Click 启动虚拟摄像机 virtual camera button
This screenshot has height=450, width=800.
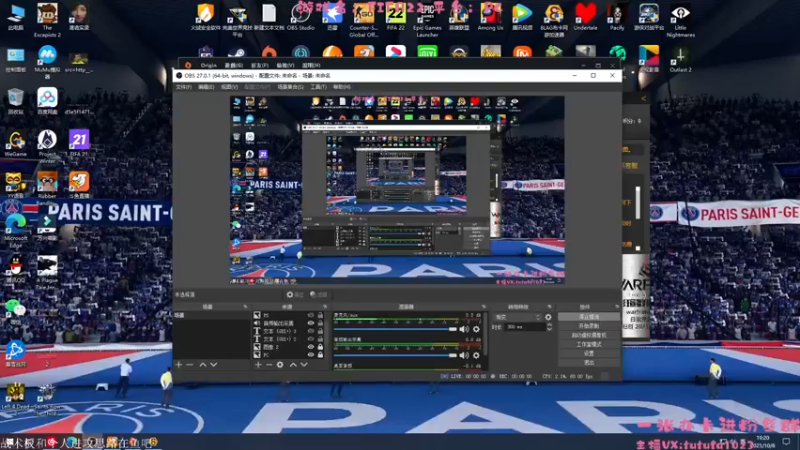pyautogui.click(x=589, y=335)
